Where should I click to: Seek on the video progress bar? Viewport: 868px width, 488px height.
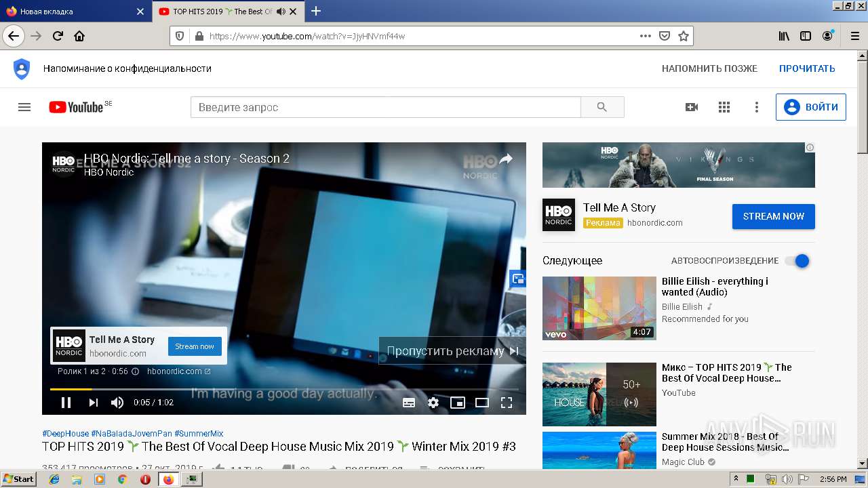284,389
